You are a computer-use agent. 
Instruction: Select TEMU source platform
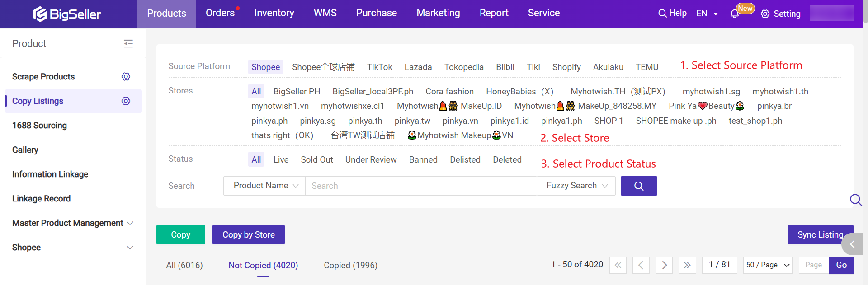tap(647, 67)
